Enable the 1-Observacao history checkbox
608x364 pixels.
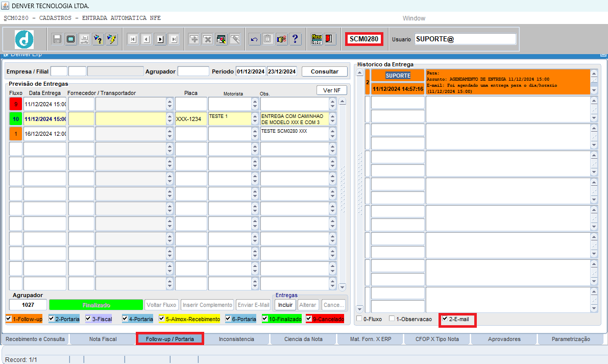pyautogui.click(x=392, y=319)
